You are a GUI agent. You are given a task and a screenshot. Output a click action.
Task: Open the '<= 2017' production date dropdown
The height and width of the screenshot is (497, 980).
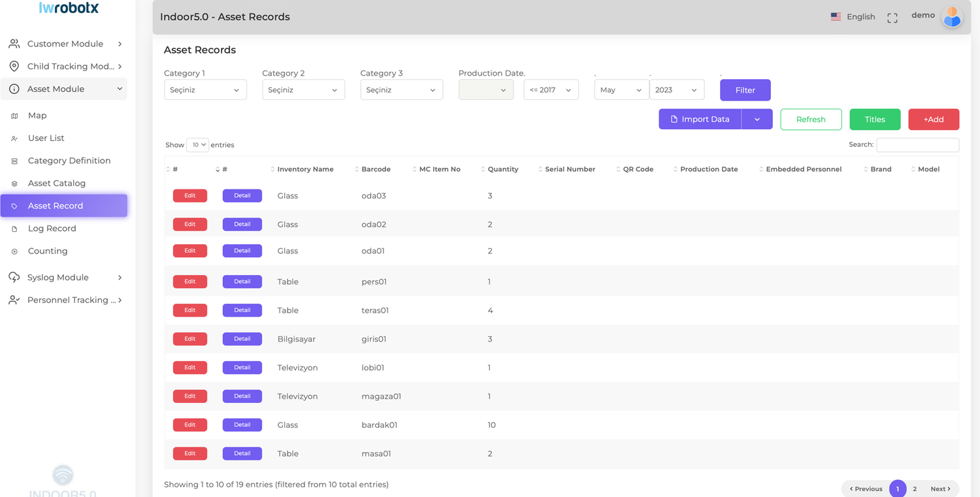pyautogui.click(x=551, y=90)
